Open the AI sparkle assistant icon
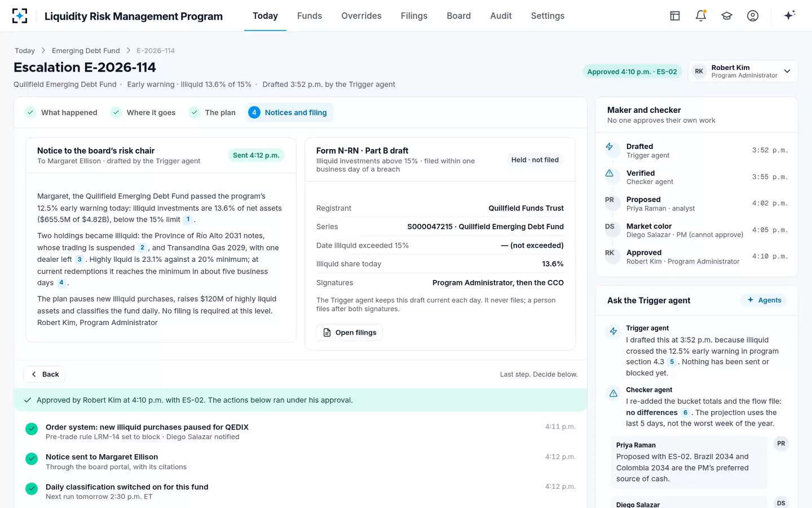The width and height of the screenshot is (812, 508). [x=789, y=15]
